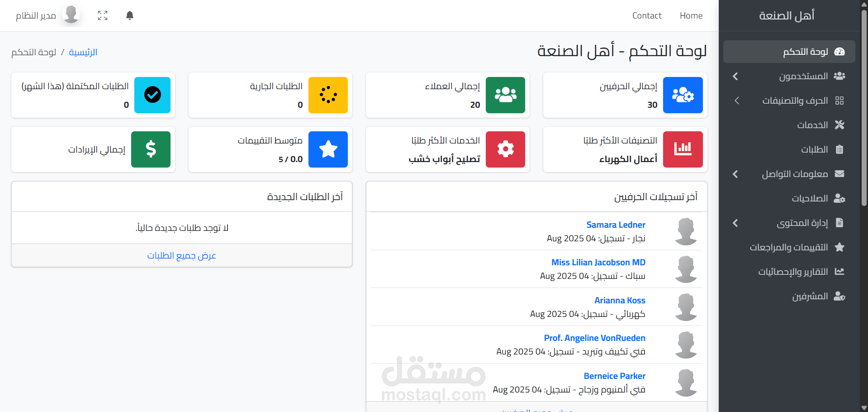868x412 pixels.
Task: Open الصلاحيات sidebar menu item
Action: click(789, 198)
